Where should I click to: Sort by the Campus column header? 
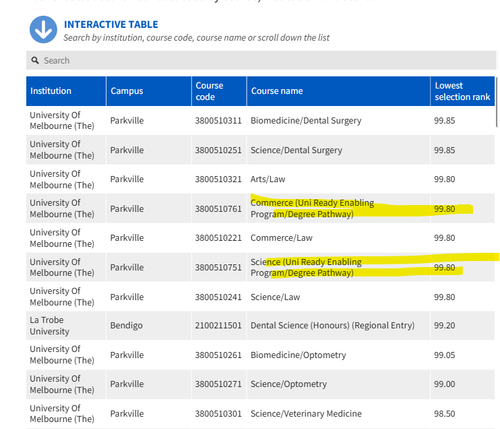[x=149, y=91]
